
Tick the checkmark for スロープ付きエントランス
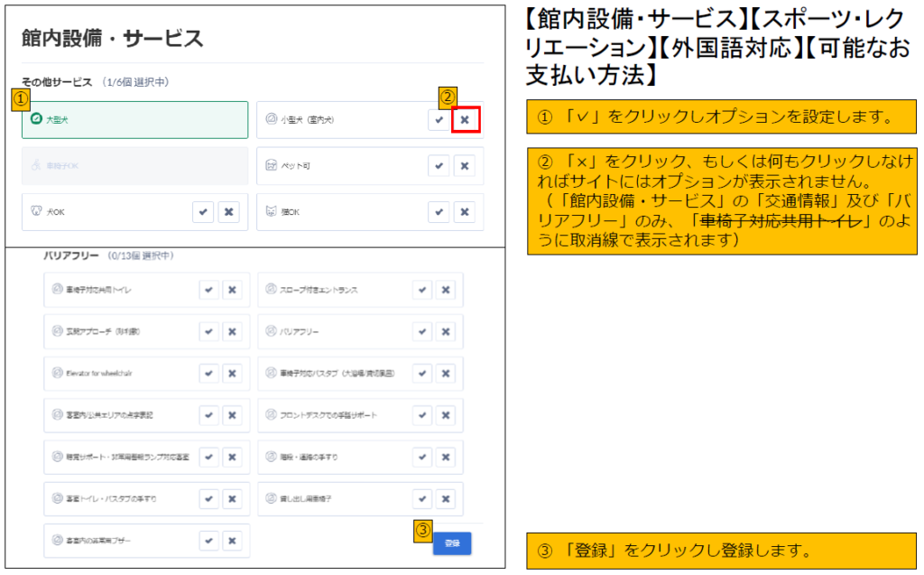tap(422, 290)
